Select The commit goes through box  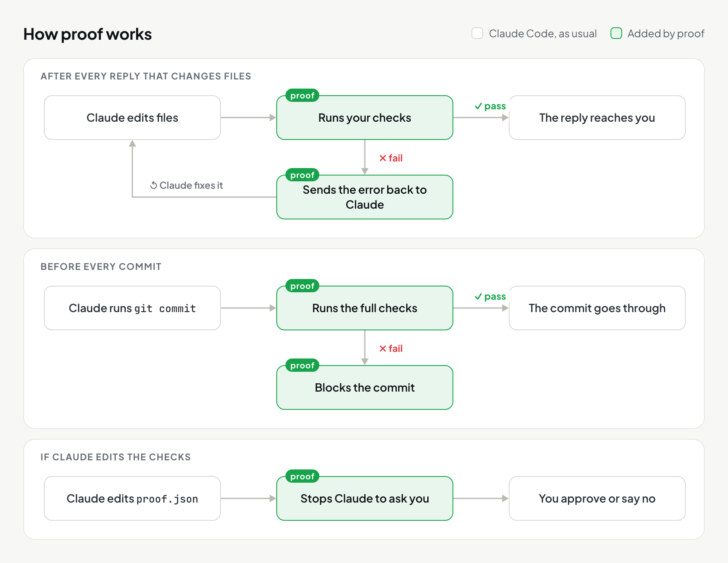tap(597, 308)
